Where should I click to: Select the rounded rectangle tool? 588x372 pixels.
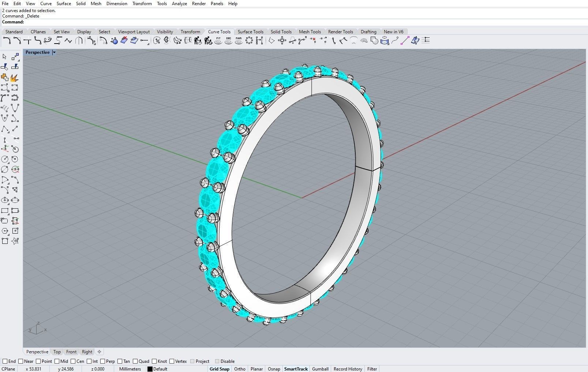(x=5, y=221)
